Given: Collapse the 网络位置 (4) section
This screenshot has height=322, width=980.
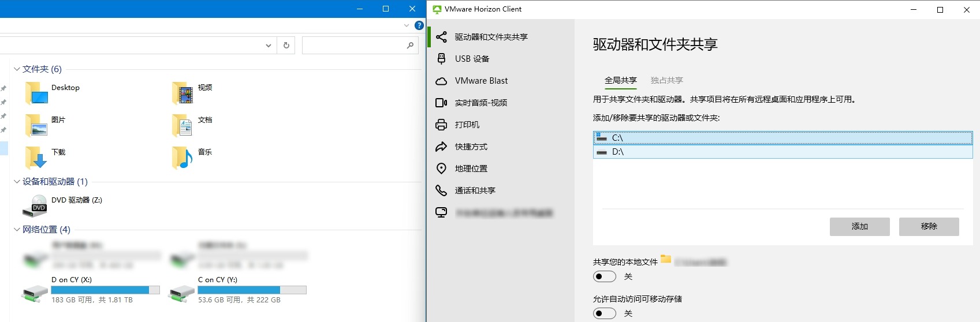Looking at the screenshot, I should click(17, 230).
